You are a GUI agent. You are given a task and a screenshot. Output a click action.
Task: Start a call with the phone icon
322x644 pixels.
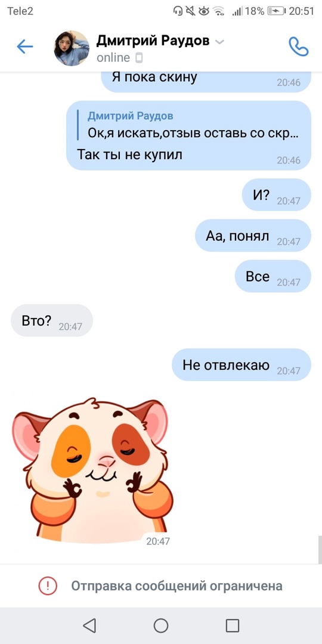coord(299,47)
